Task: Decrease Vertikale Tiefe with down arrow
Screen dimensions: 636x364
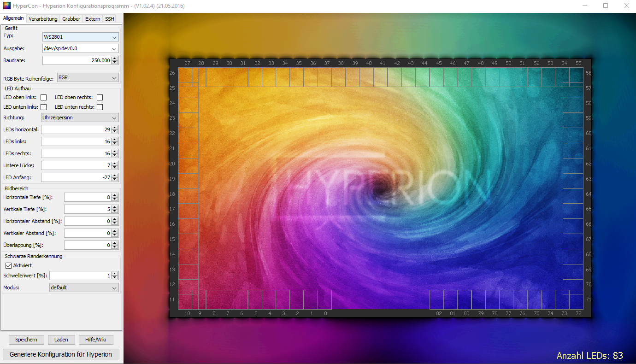Action: click(115, 211)
